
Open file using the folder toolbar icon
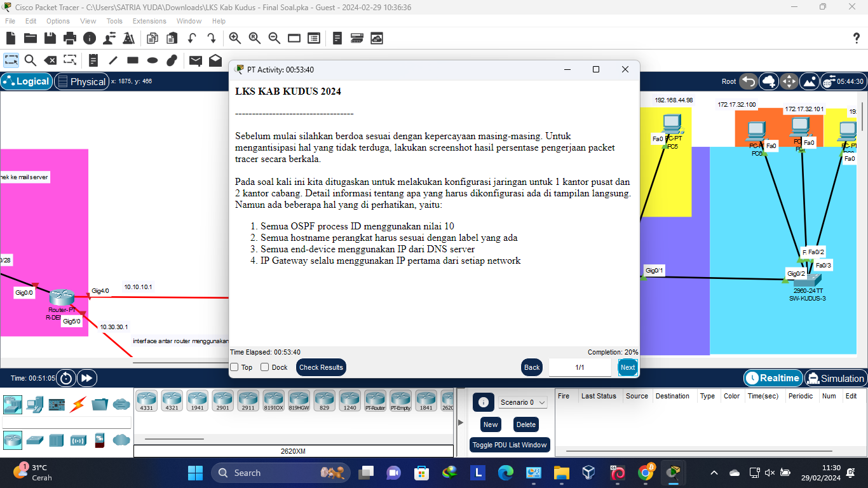(31, 38)
